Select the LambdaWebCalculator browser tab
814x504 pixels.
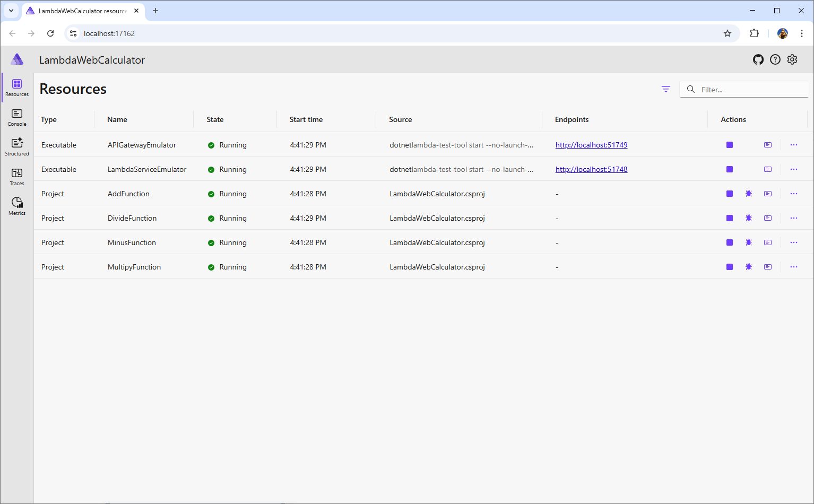point(83,11)
